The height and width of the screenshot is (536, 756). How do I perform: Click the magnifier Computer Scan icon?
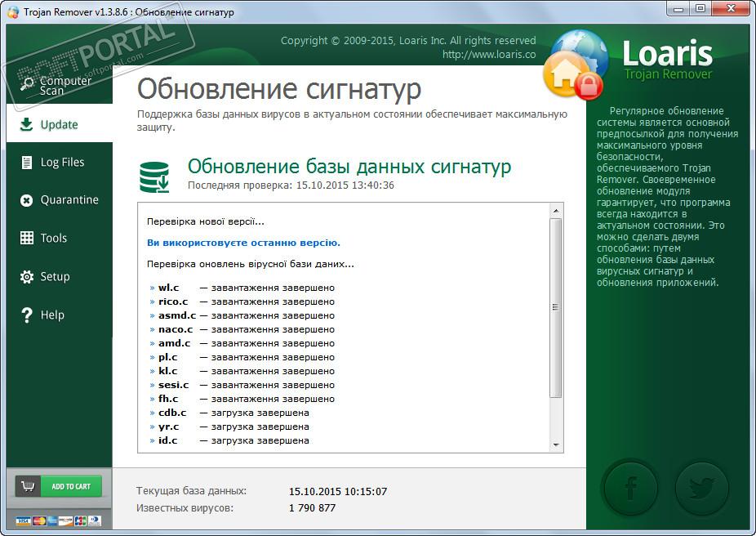click(x=27, y=83)
